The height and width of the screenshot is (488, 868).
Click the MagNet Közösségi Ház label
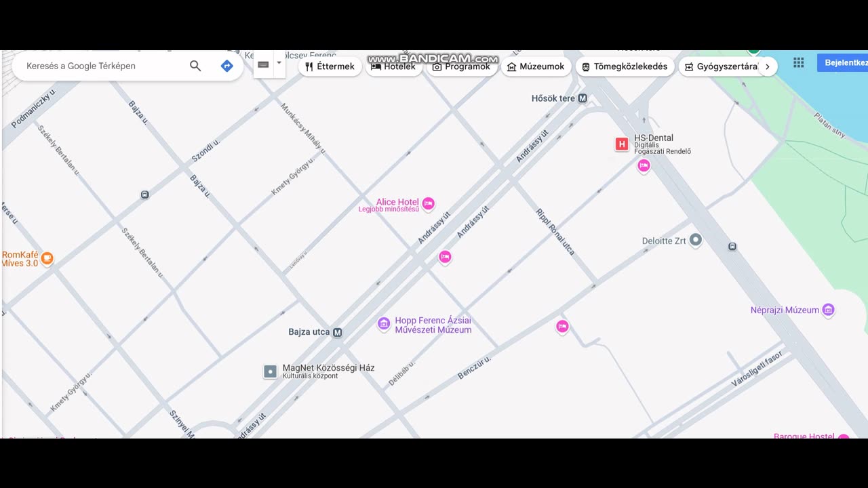click(x=328, y=368)
